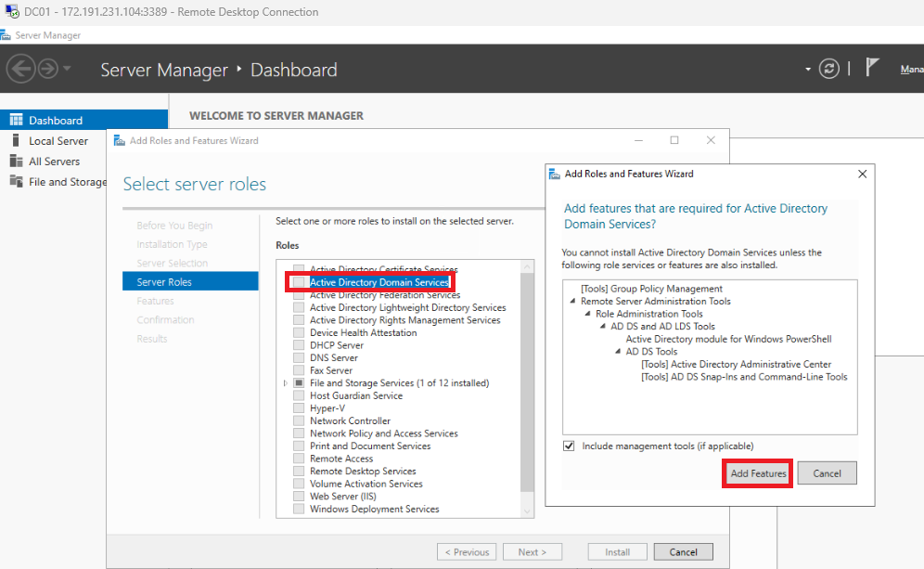
Task: Select File and Storage in the left navigation
Action: (67, 182)
